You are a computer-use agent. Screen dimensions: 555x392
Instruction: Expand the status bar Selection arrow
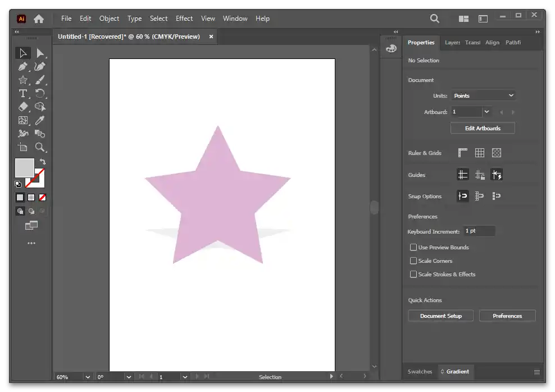[331, 376]
